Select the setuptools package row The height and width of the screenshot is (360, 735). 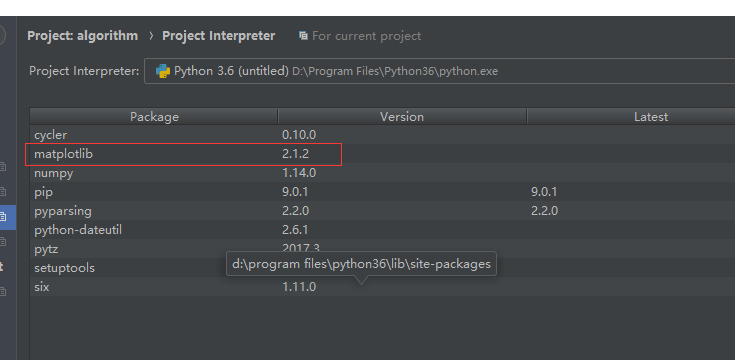coord(382,268)
